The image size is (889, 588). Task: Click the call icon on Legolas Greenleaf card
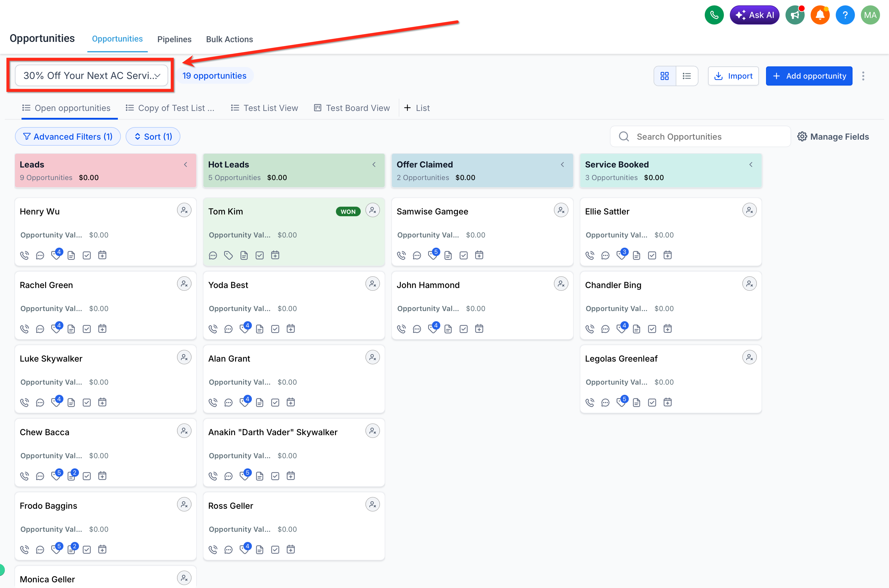pyautogui.click(x=590, y=402)
